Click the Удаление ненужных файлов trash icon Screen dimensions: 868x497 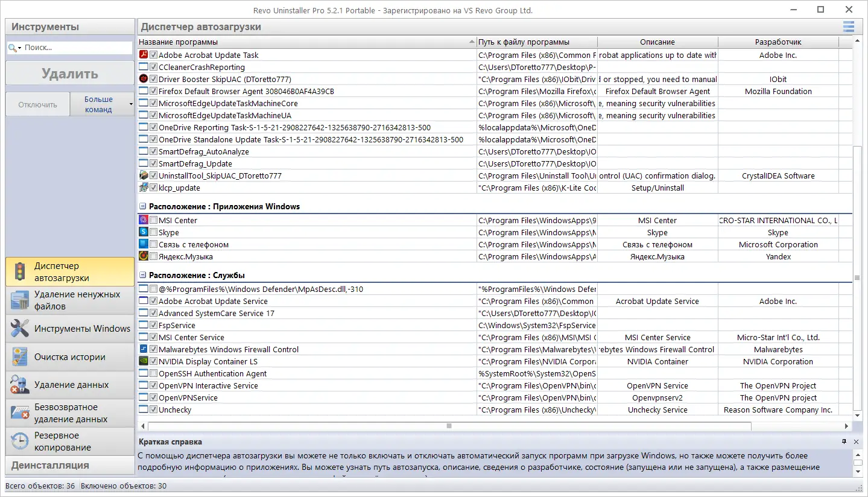(20, 300)
